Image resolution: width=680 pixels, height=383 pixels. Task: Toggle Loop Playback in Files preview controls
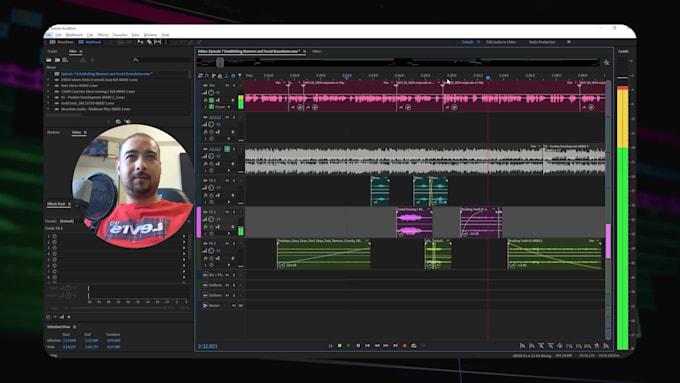pos(118,121)
